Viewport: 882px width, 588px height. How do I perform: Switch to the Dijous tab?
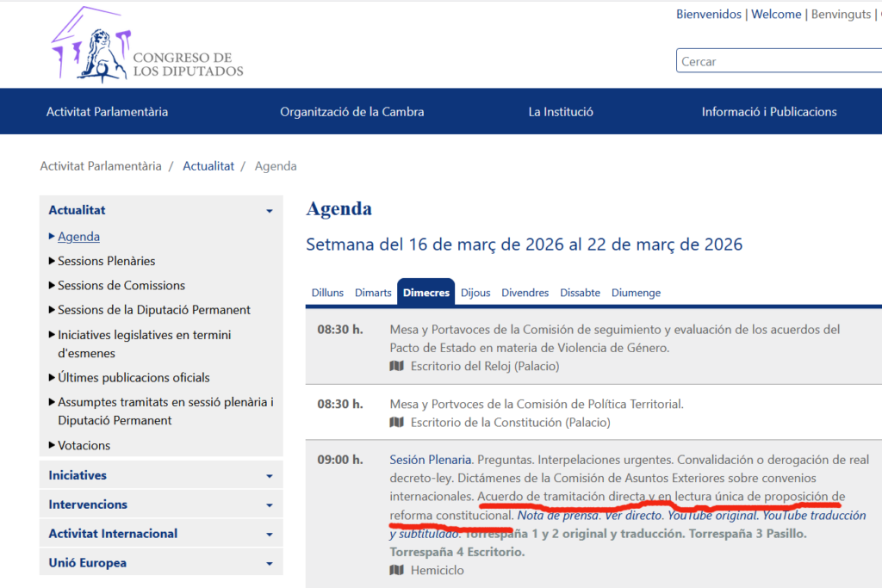tap(475, 293)
